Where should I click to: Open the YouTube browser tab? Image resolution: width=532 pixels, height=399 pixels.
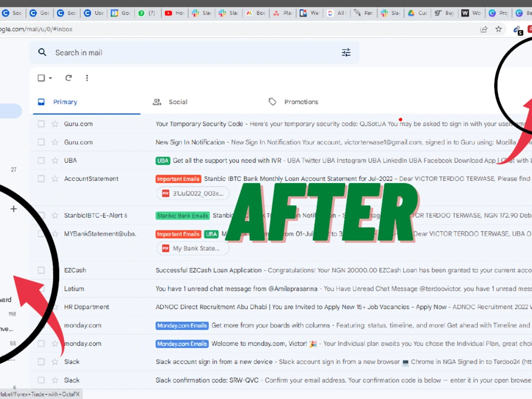[x=174, y=13]
